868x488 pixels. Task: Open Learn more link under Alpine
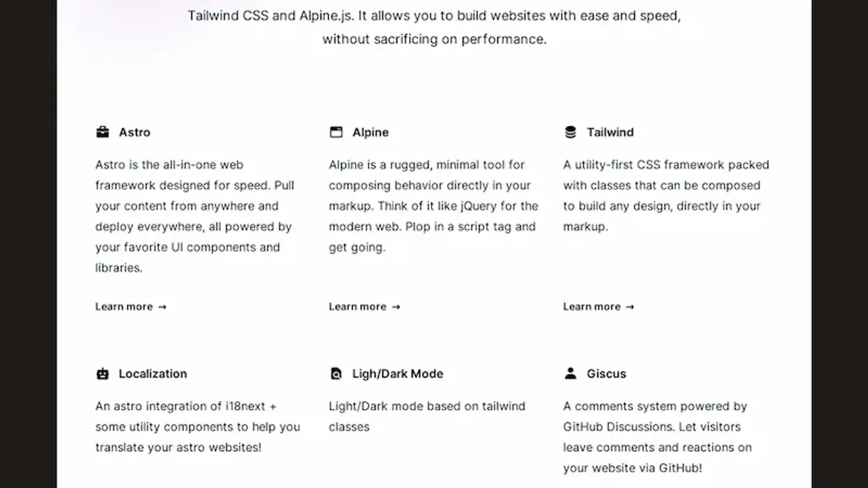pyautogui.click(x=364, y=307)
